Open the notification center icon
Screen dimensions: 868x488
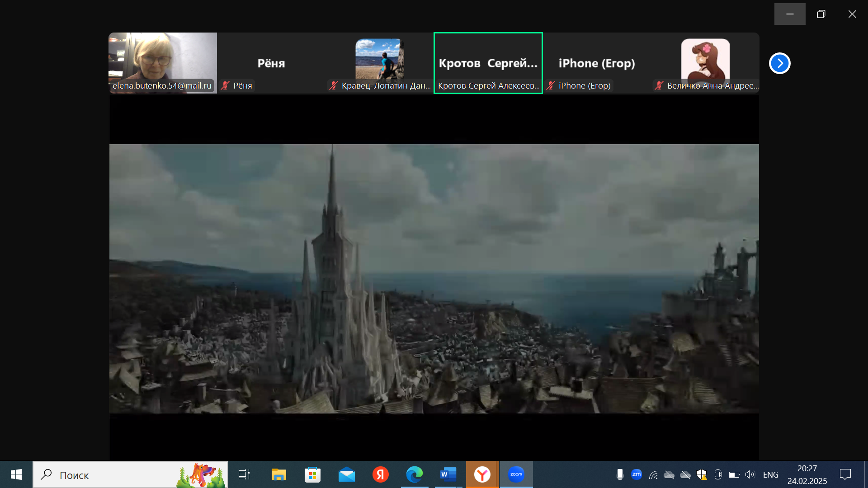[x=845, y=474]
